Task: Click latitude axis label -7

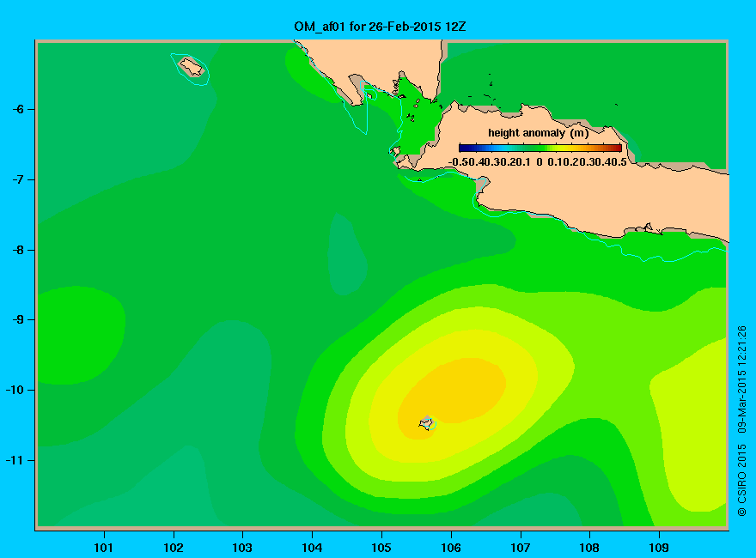Action: tap(18, 179)
